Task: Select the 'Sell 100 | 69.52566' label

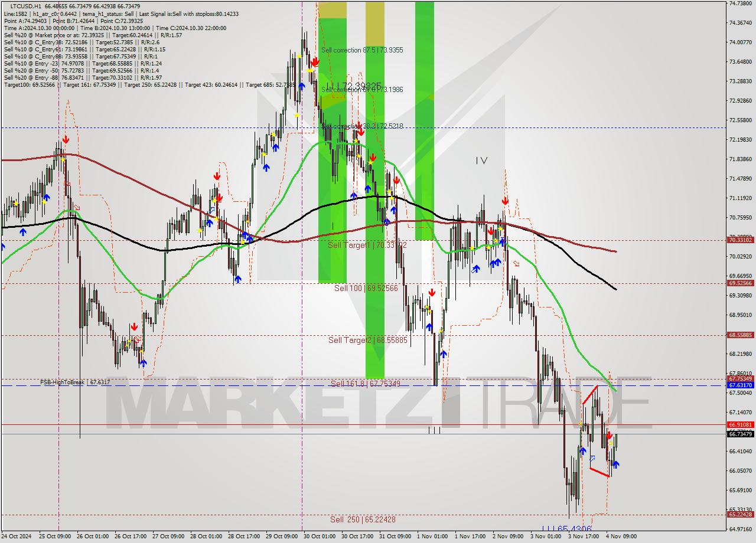Action: tap(366, 288)
